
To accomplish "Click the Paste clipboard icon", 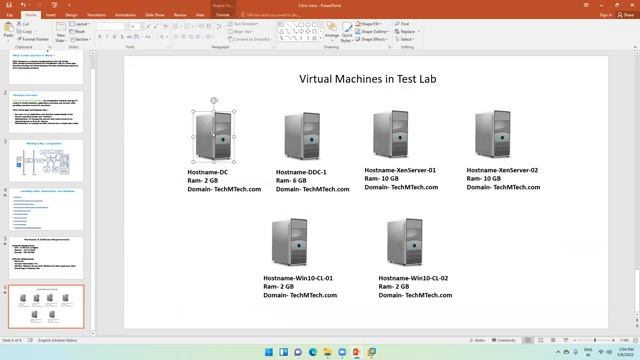I will click(x=8, y=28).
